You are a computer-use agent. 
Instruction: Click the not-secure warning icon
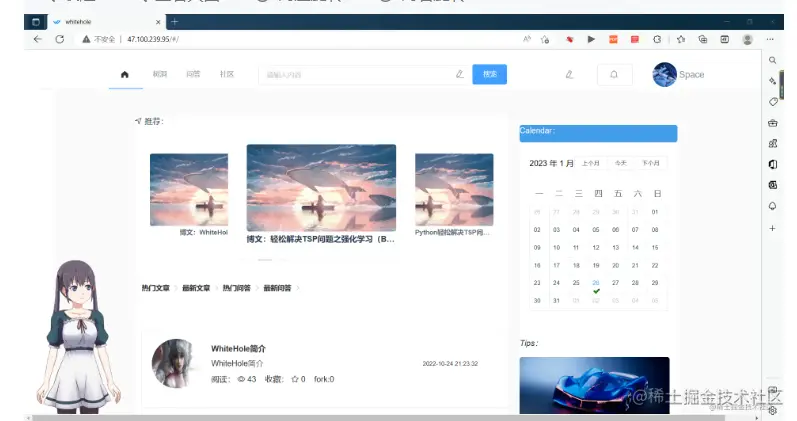point(86,39)
